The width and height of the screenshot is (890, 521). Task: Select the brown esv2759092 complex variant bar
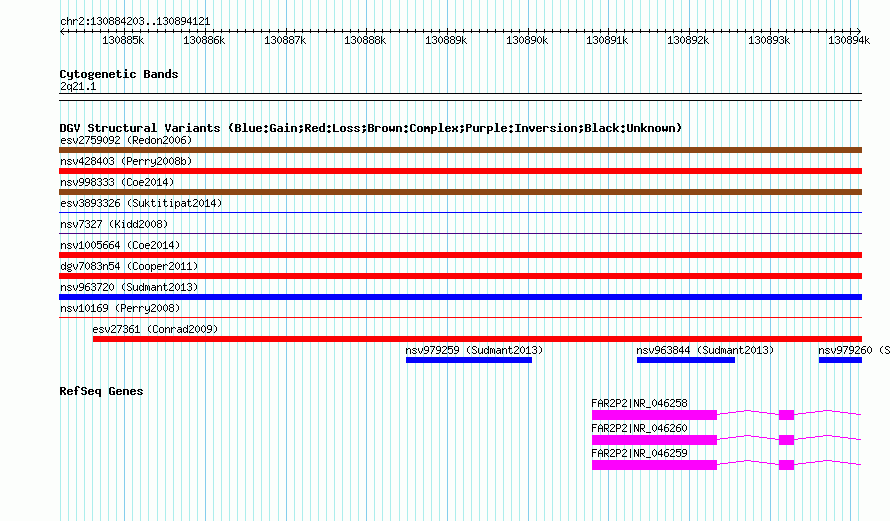point(460,150)
